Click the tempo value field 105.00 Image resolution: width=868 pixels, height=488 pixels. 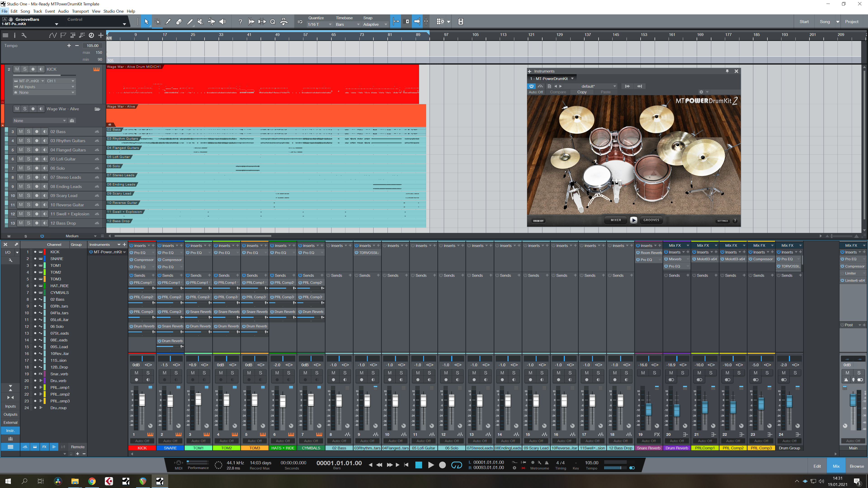click(92, 45)
